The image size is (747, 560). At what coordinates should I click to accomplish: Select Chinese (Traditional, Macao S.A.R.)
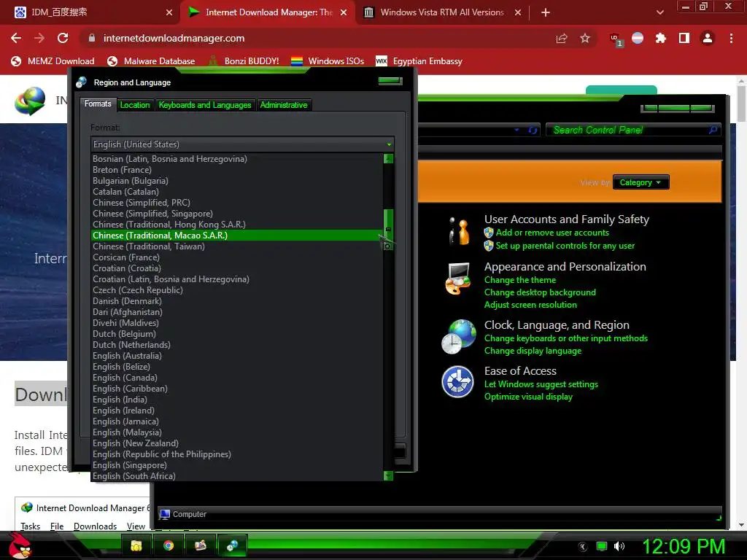237,236
